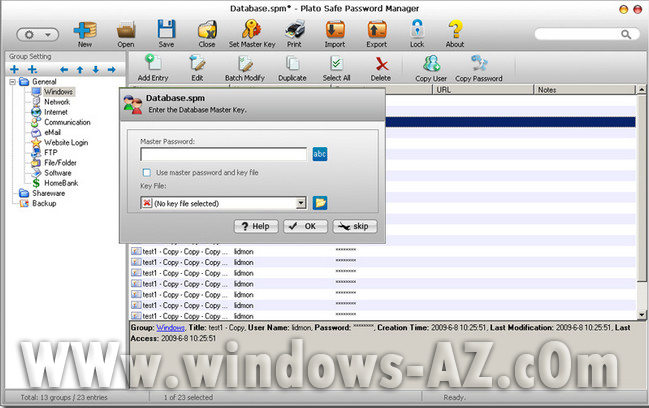Follow the Windows group link in details
Viewport: 649px width, 408px height.
(x=170, y=327)
